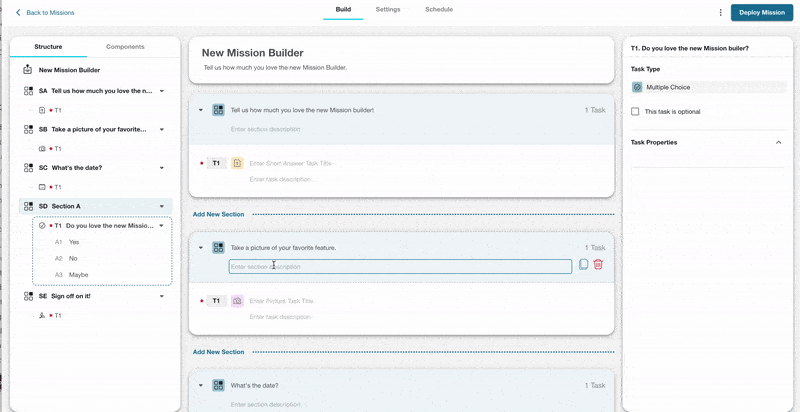This screenshot has width=800, height=412.
Task: Click T1 label in picture section card
Action: 216,301
